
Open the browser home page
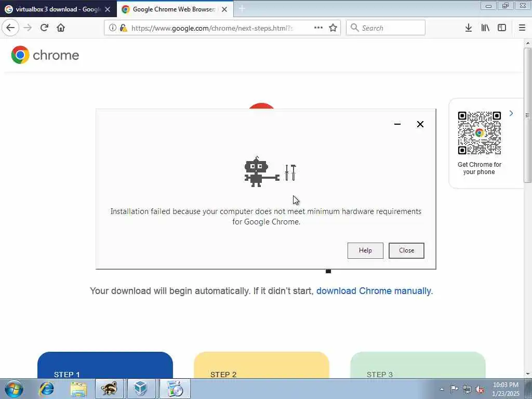click(x=61, y=28)
